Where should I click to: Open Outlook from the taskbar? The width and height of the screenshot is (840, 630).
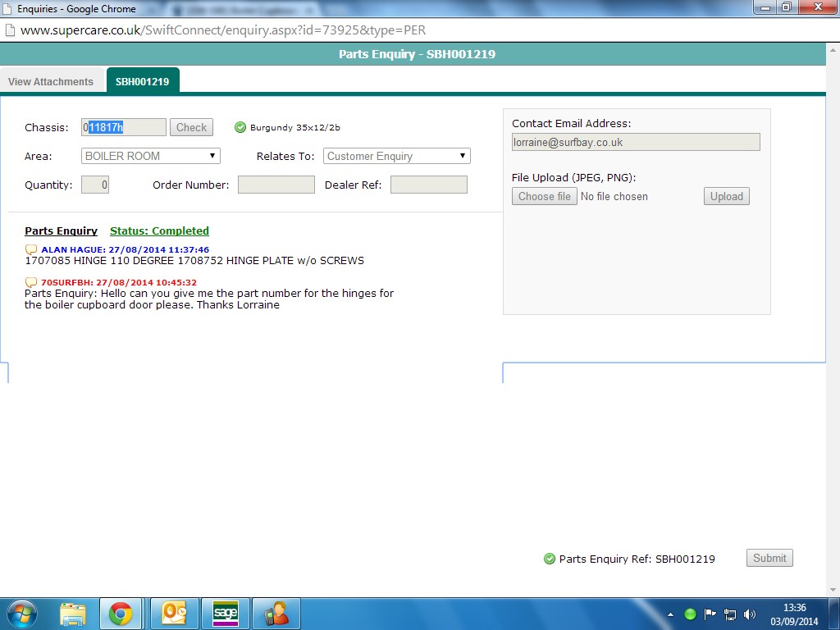[174, 614]
